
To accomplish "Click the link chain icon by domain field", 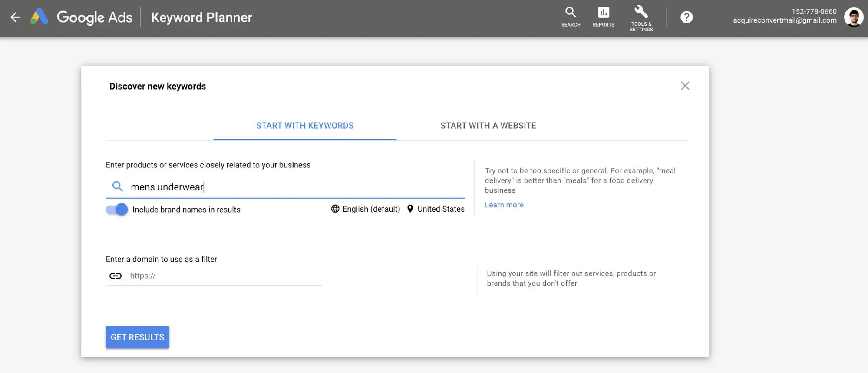I will point(116,276).
